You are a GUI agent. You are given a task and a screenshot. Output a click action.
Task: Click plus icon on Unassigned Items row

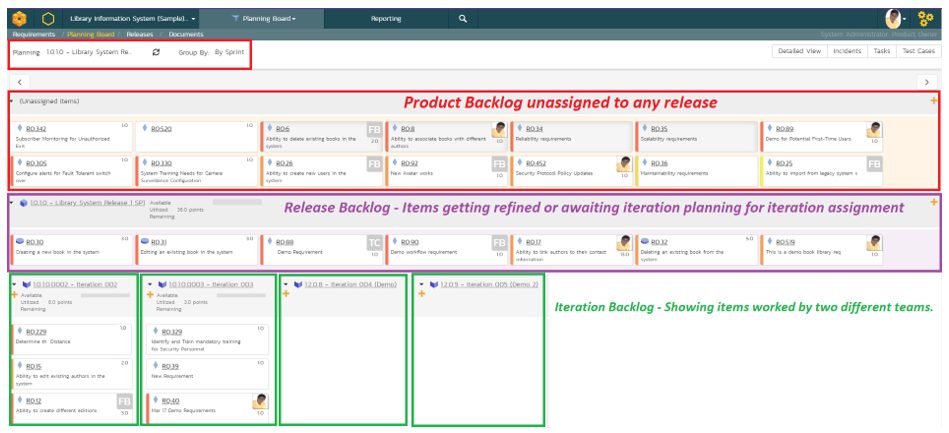click(934, 101)
